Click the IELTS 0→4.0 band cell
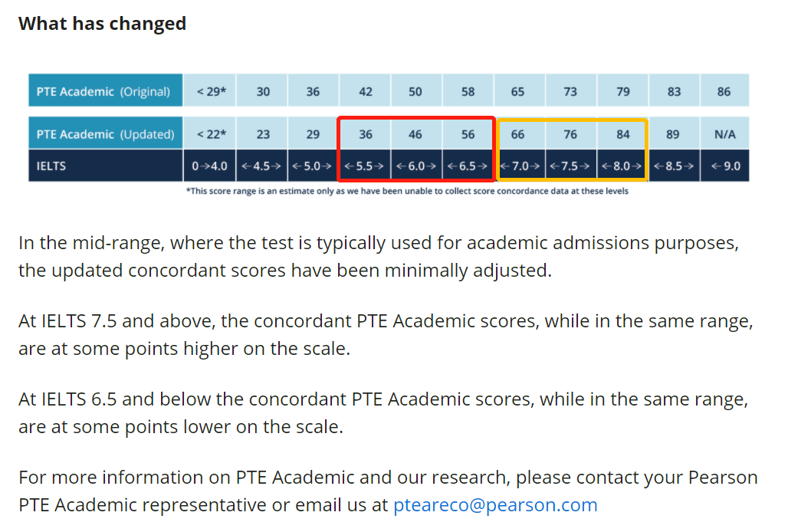The height and width of the screenshot is (532, 788). click(x=209, y=166)
